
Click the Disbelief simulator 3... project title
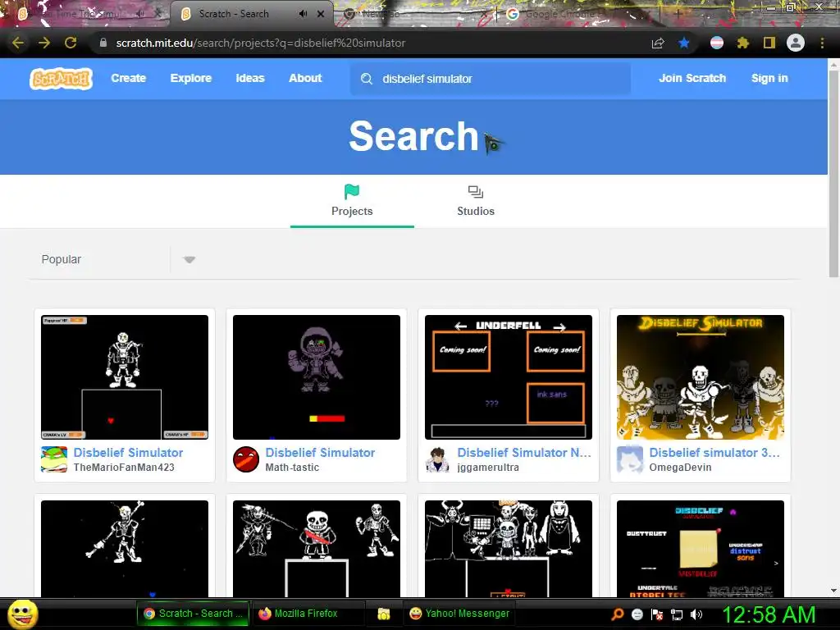[x=714, y=453]
